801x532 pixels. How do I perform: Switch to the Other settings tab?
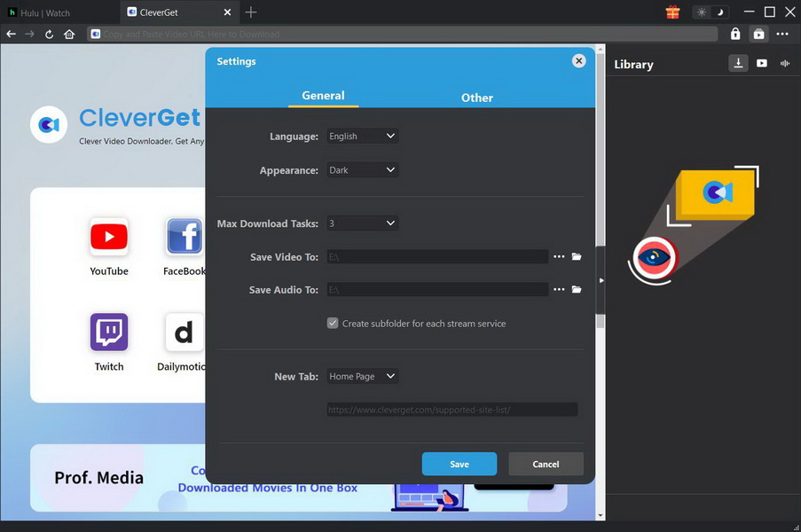(476, 98)
